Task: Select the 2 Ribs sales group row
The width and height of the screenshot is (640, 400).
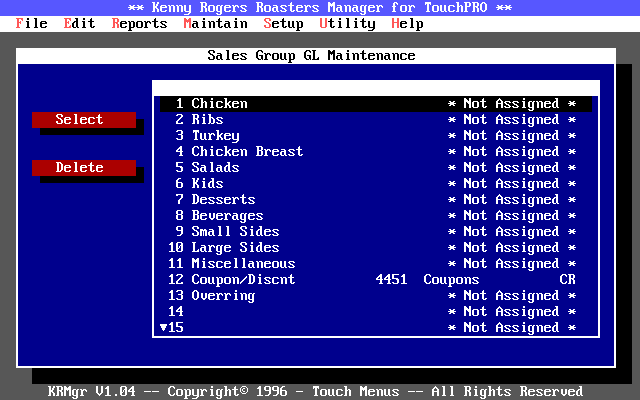Action: 376,120
